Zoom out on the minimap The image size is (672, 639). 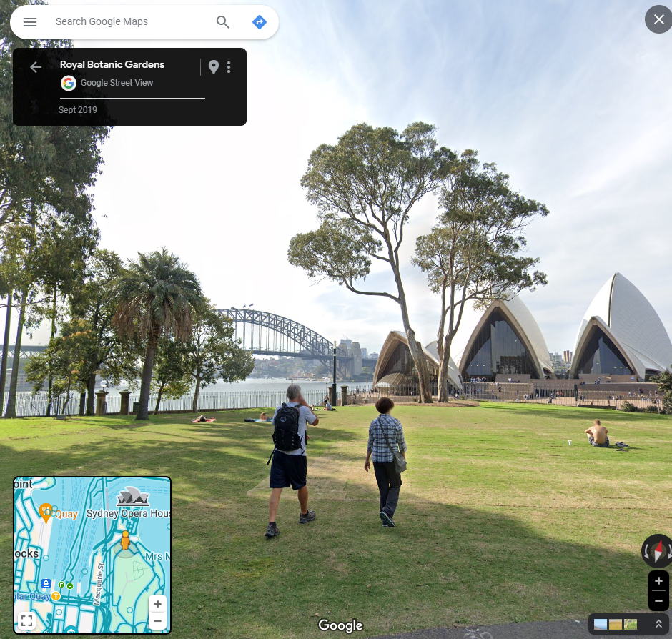pos(157,620)
